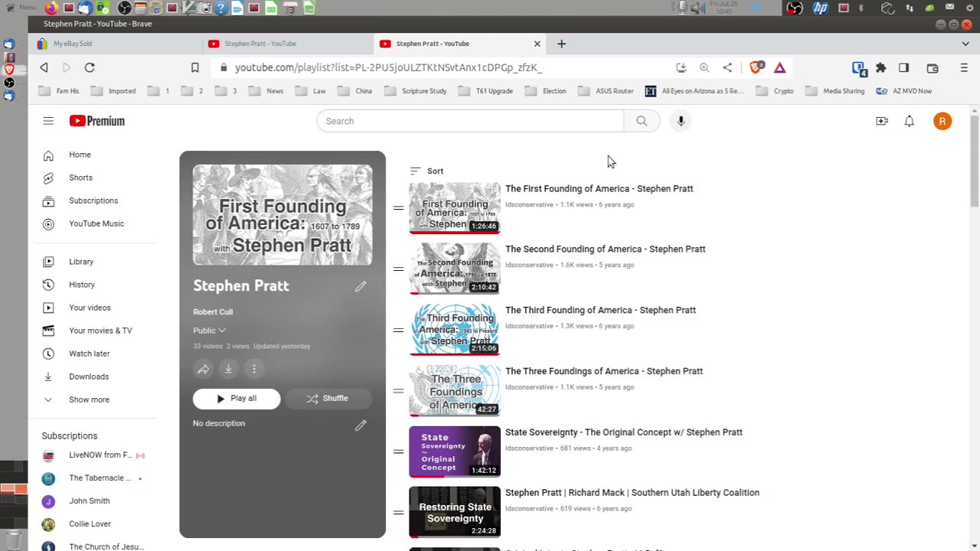Screen dimensions: 980x551
Task: Start voice search with microphone icon
Action: (x=681, y=121)
